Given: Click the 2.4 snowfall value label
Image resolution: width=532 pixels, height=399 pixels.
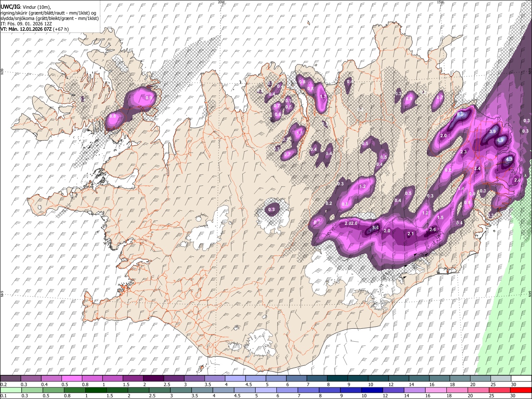Looking at the screenshot, I should 477,168.
